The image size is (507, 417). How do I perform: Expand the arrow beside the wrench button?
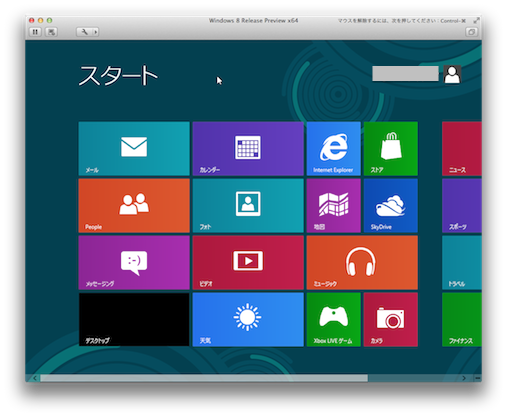click(96, 32)
